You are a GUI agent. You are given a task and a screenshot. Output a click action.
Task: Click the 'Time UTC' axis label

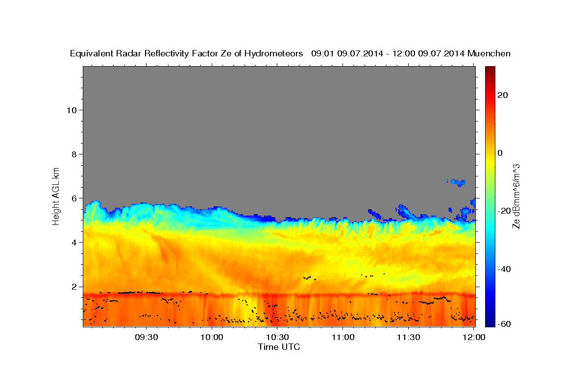279,347
